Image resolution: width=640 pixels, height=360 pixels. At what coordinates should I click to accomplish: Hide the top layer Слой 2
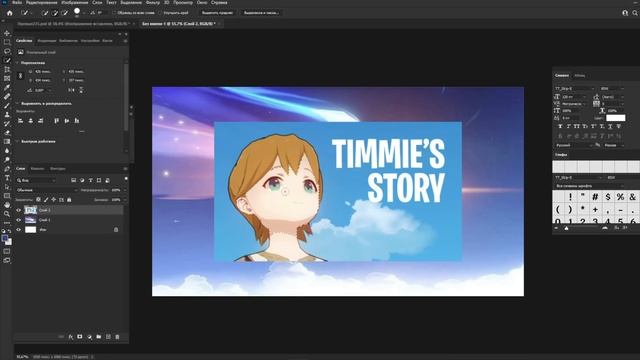coord(18,210)
